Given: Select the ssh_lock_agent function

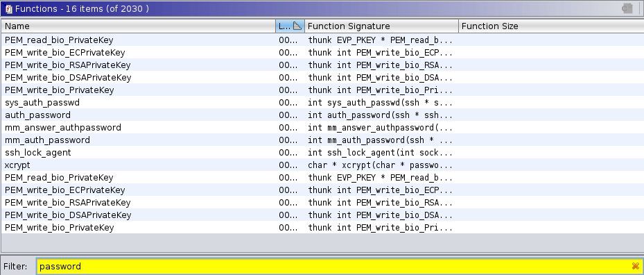Looking at the screenshot, I should coord(38,152).
